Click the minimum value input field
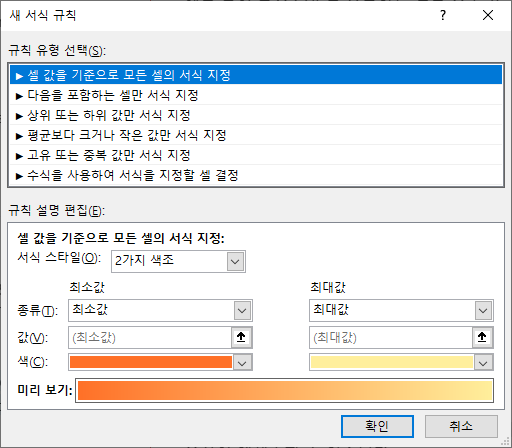This screenshot has height=448, width=512. click(x=150, y=337)
